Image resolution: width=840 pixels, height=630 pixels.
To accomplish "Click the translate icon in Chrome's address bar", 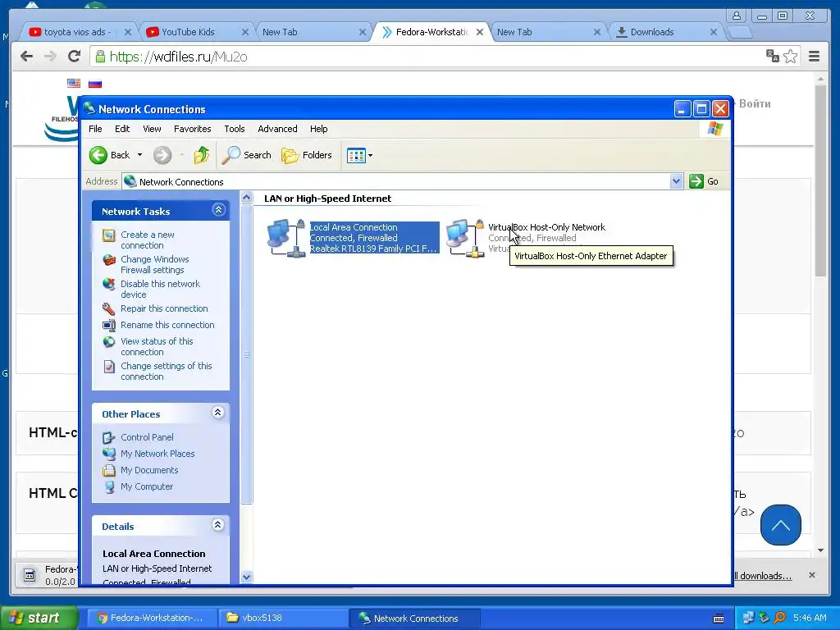I will (773, 57).
